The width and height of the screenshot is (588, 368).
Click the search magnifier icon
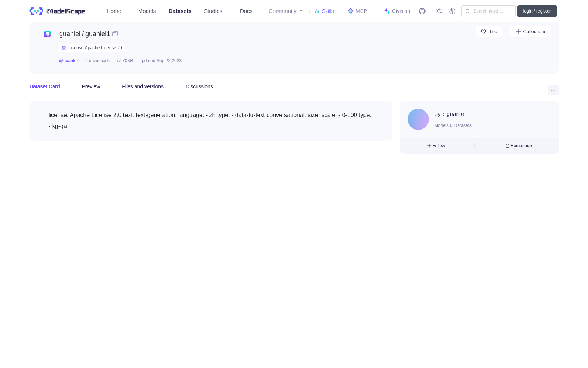(x=467, y=11)
